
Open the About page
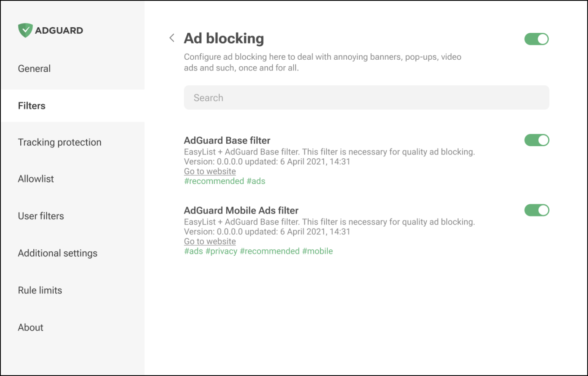[31, 328]
